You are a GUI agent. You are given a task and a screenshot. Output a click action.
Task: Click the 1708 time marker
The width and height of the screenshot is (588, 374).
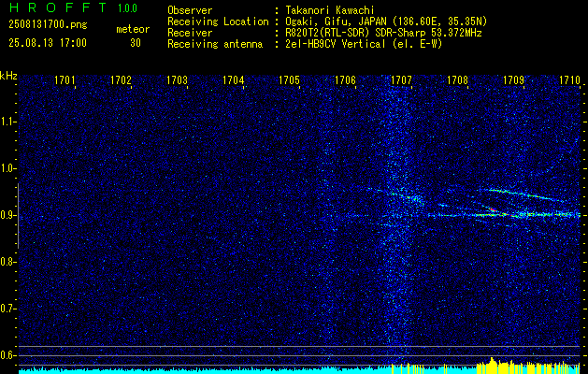[x=458, y=79]
